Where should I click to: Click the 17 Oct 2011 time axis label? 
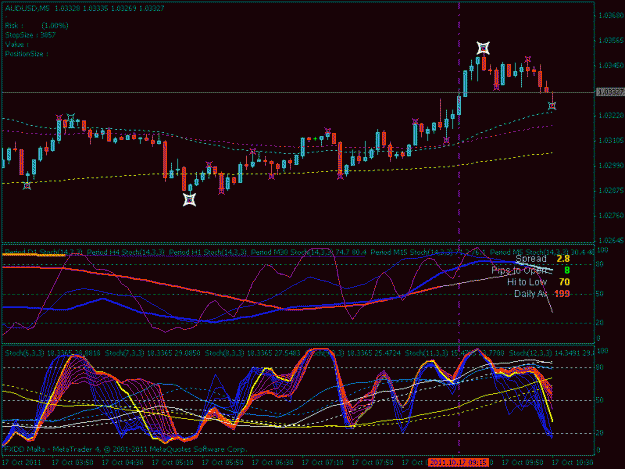(22, 463)
